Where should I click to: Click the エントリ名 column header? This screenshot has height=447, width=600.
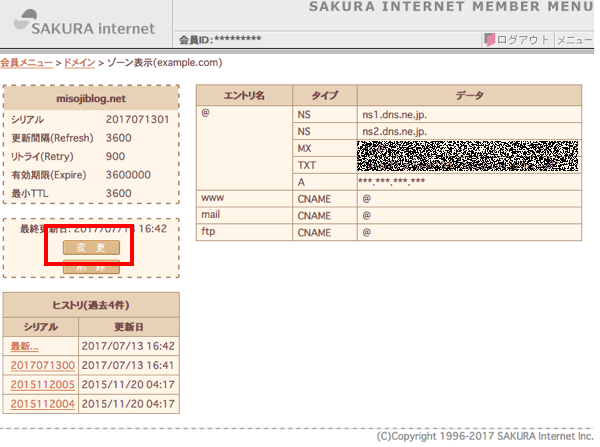(244, 95)
